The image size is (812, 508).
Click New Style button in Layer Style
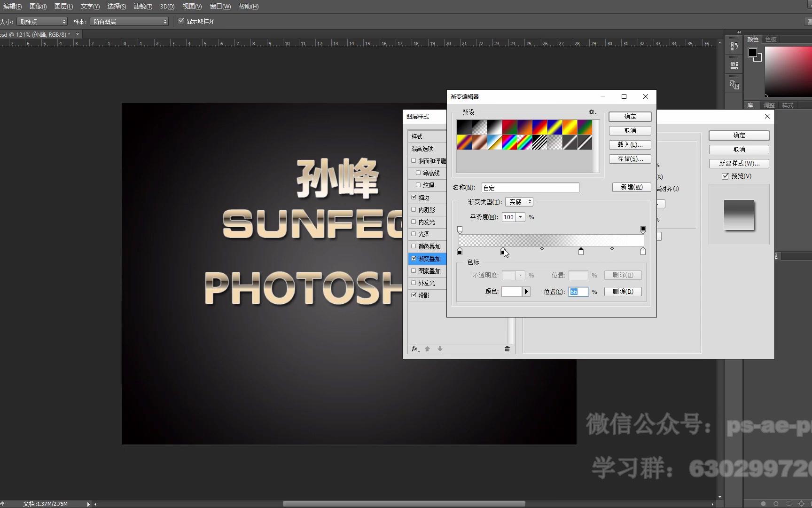[739, 163]
